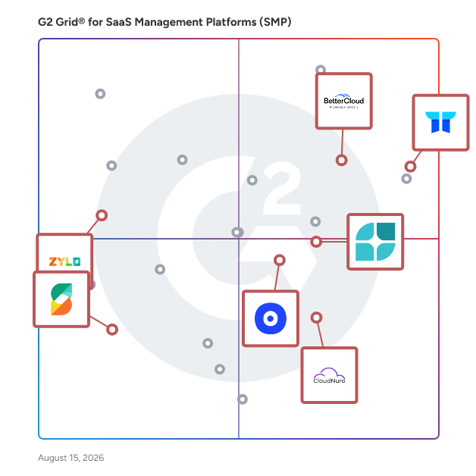Open the green and orange S logo card

click(x=61, y=299)
